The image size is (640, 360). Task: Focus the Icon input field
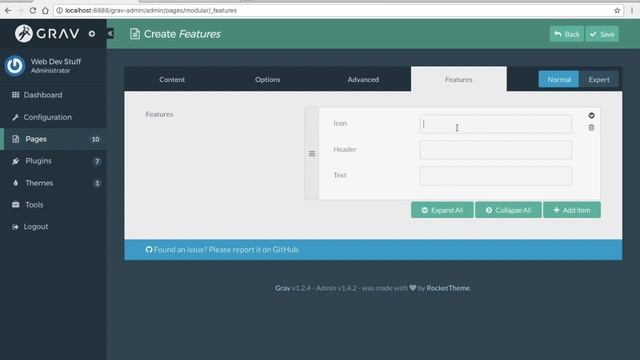496,124
